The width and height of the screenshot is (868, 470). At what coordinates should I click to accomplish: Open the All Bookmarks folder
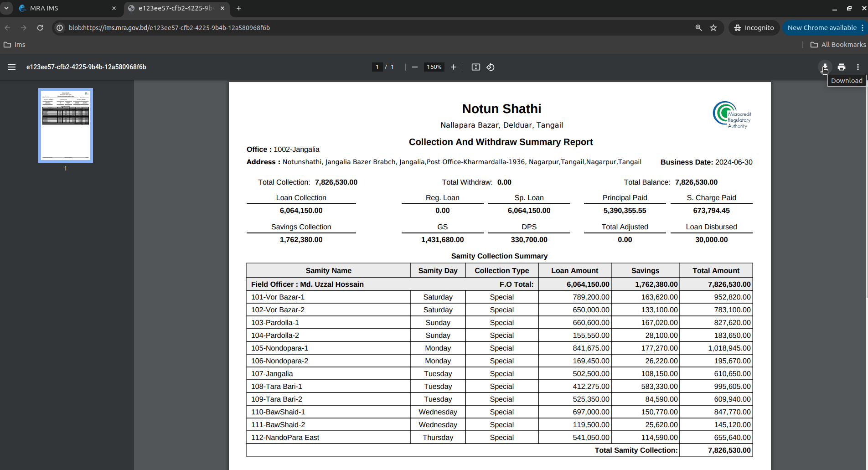(838, 45)
